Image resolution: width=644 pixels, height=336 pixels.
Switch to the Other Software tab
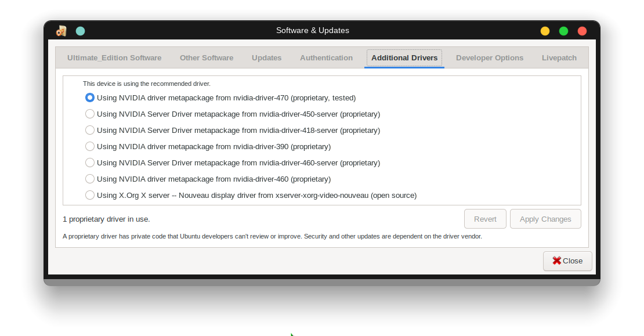(x=207, y=58)
